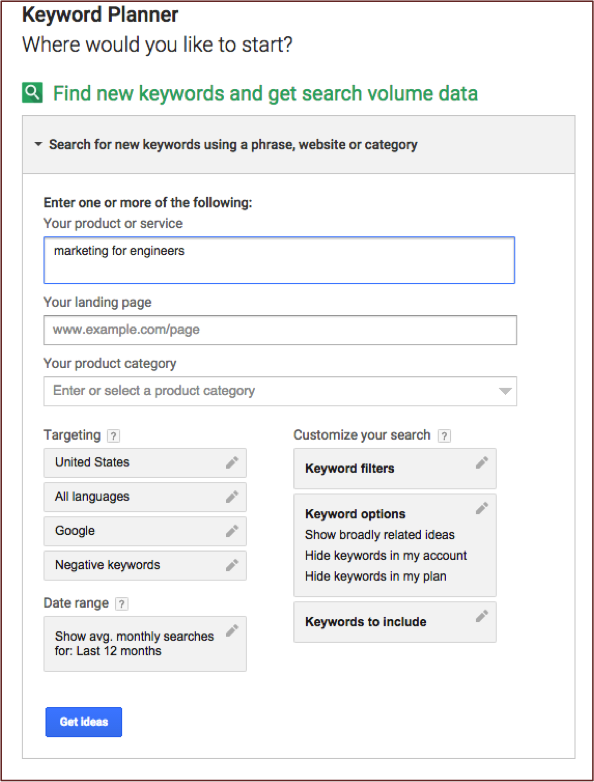
Task: Edit Negative keywords pencil icon
Action: pos(232,565)
